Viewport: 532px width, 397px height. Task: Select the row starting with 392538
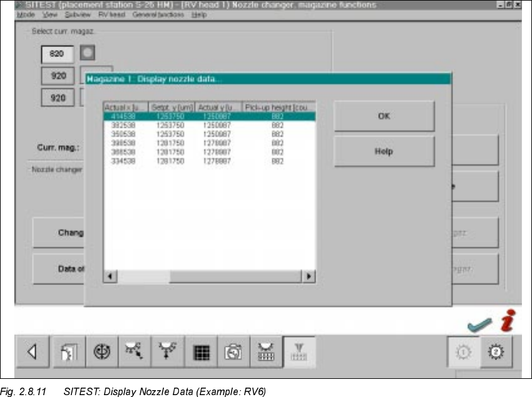(x=210, y=126)
